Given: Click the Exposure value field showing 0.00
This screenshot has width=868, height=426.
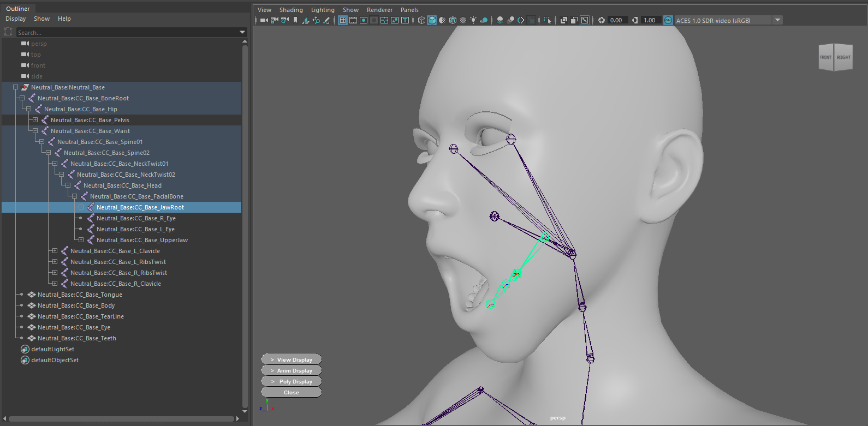Looking at the screenshot, I should click(x=618, y=20).
